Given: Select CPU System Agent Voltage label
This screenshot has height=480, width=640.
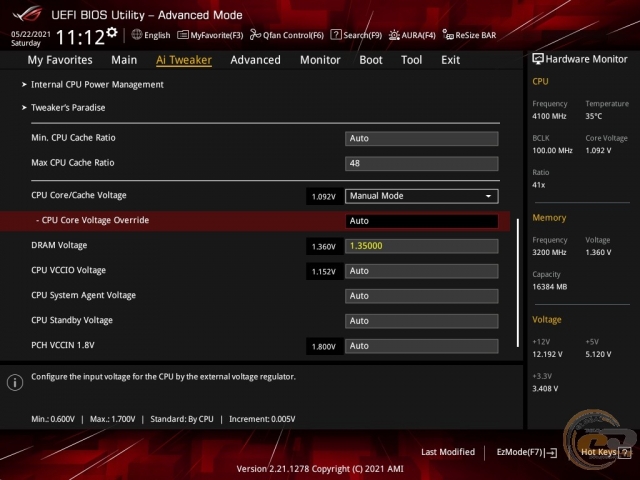Looking at the screenshot, I should [83, 295].
